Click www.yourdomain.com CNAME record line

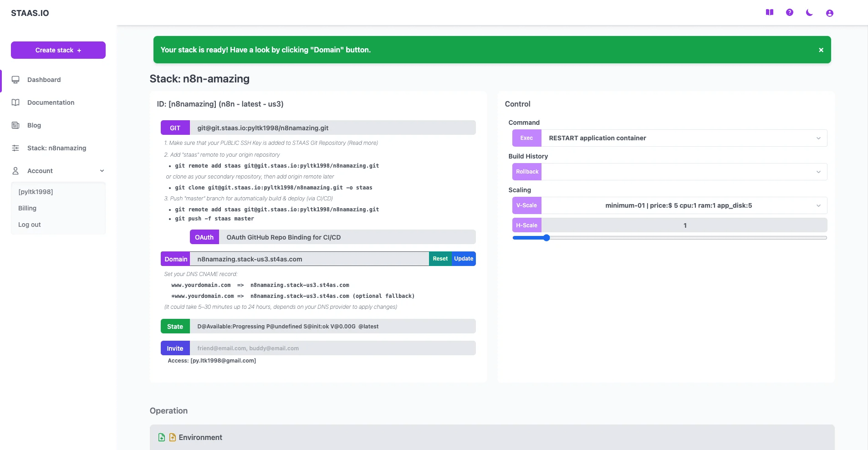(260, 285)
